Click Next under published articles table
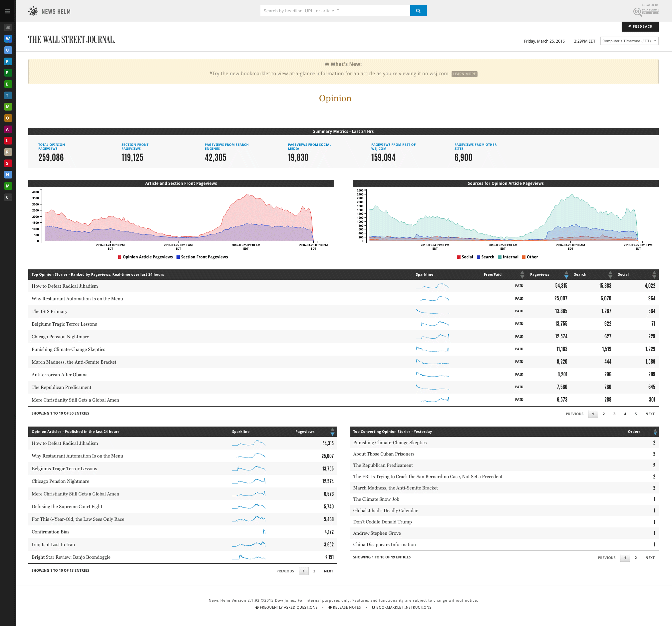 pos(328,571)
